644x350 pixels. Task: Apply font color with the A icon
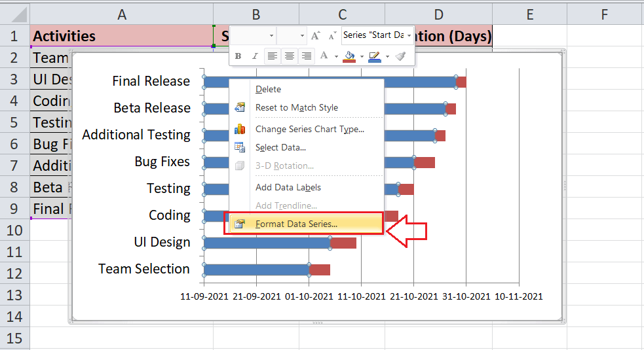click(324, 56)
